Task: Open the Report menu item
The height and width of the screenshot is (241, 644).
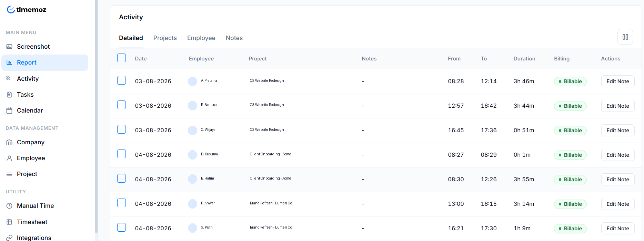Action: click(45, 62)
